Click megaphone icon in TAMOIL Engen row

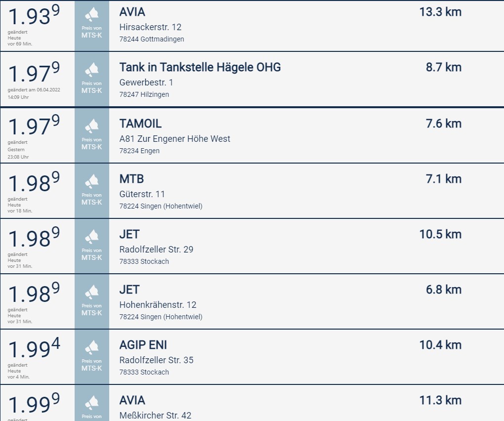point(91,126)
